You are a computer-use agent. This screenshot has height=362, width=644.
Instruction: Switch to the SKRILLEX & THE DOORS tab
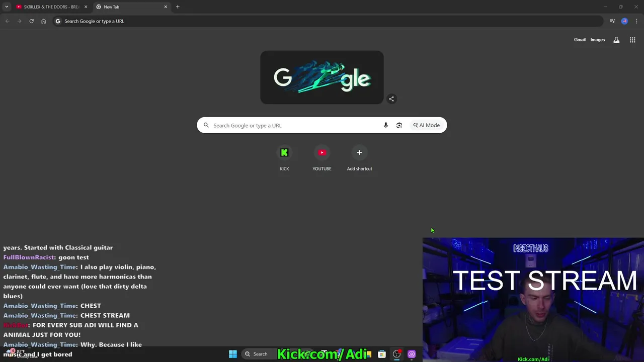point(50,7)
